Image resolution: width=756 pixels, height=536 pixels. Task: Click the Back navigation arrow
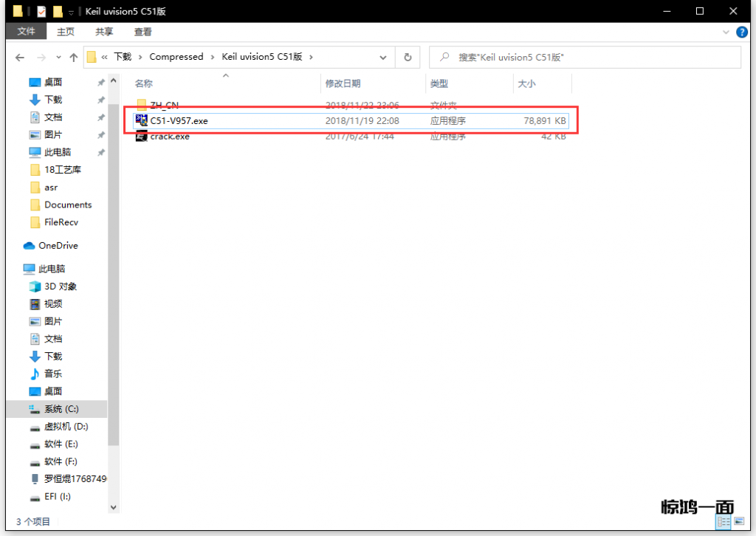tap(20, 58)
